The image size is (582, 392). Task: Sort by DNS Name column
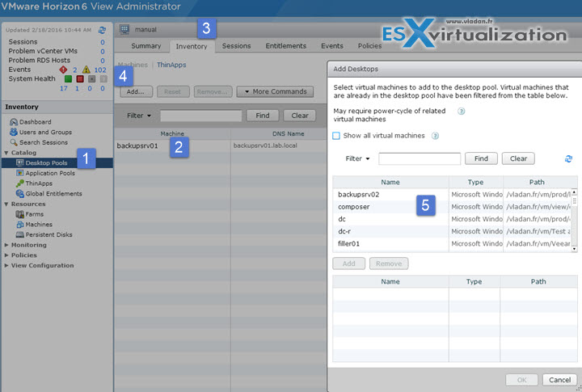[x=288, y=133]
